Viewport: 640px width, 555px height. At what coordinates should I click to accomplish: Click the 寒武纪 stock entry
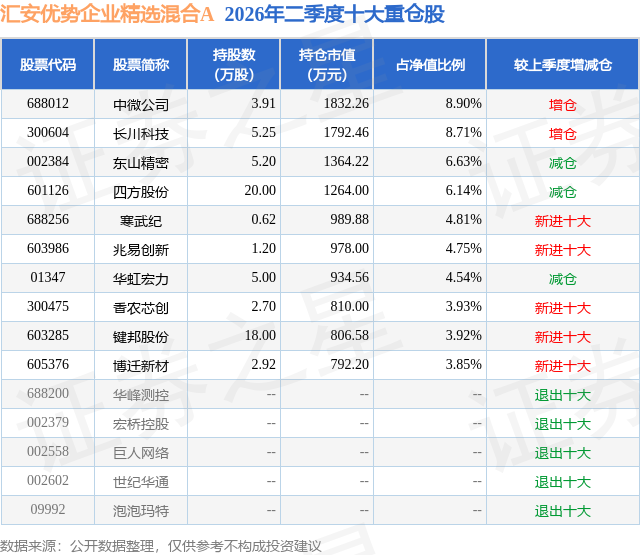141,221
